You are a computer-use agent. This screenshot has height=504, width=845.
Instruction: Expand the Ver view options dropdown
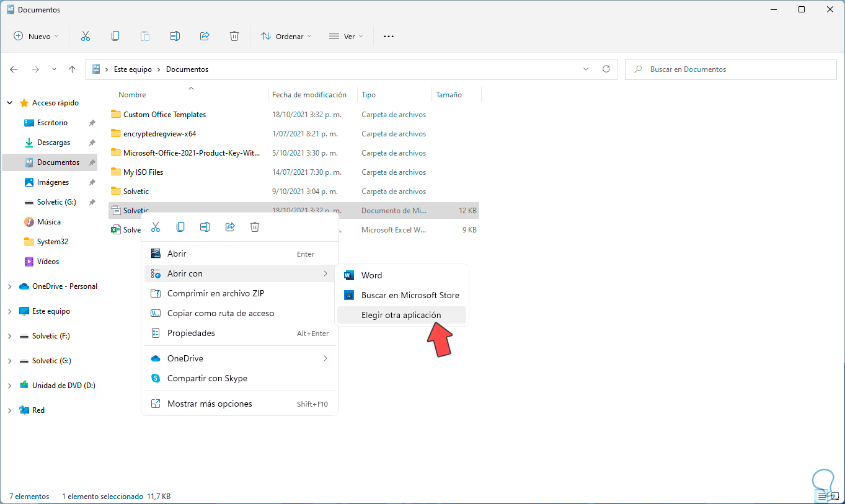[345, 36]
